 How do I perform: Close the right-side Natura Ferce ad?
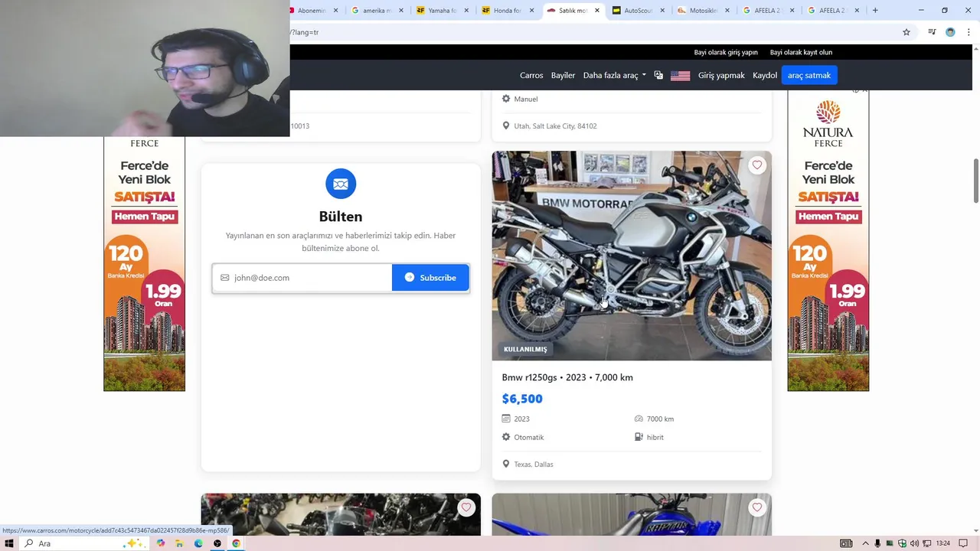[865, 90]
